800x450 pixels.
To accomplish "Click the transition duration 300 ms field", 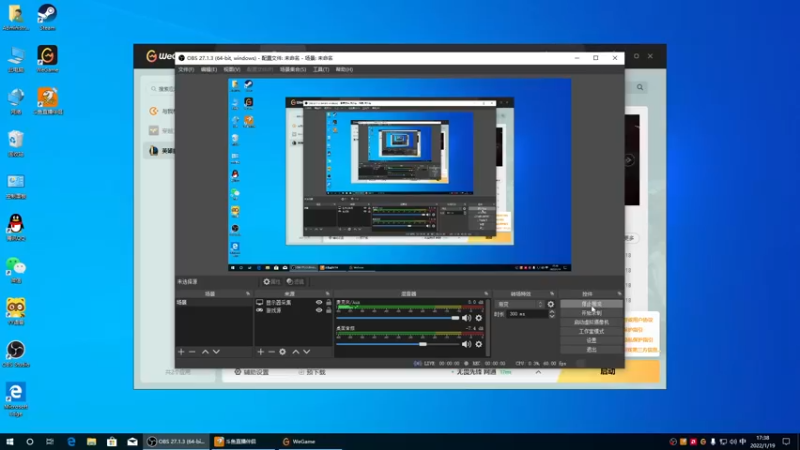I will click(527, 314).
